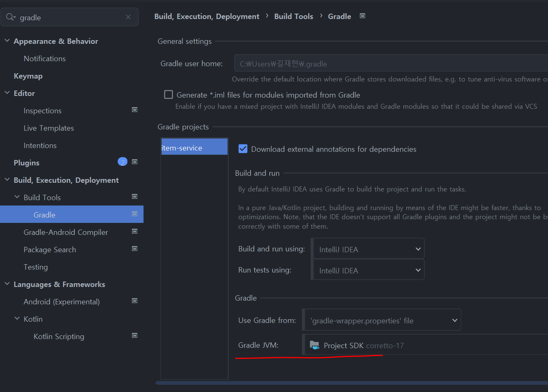Click the Plugins update count badge
The height and width of the screenshot is (392, 548).
click(x=122, y=162)
